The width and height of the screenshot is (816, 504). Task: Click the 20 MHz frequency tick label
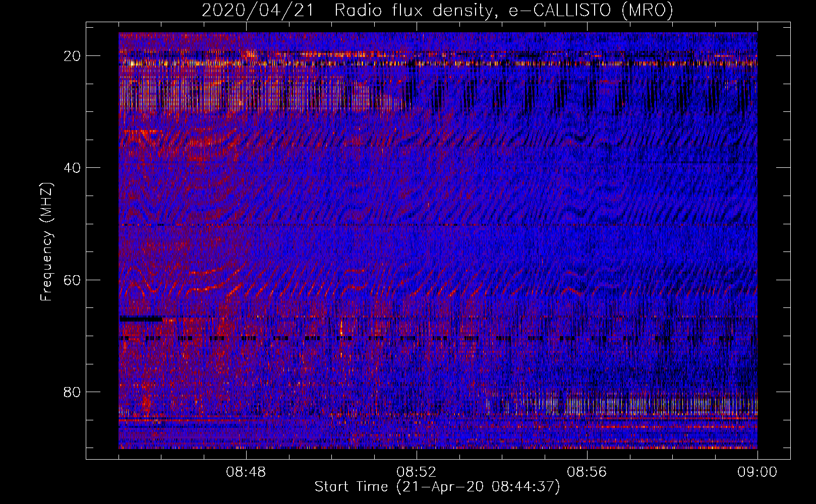pos(73,56)
